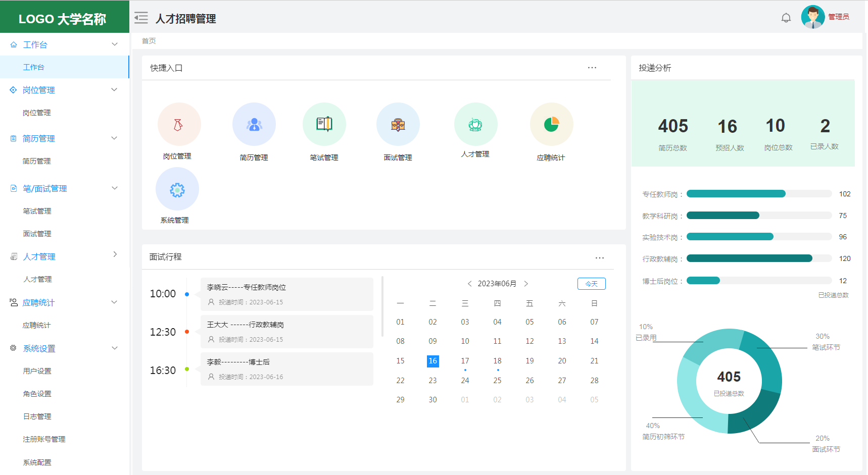Click the 今天 button on calendar

591,284
